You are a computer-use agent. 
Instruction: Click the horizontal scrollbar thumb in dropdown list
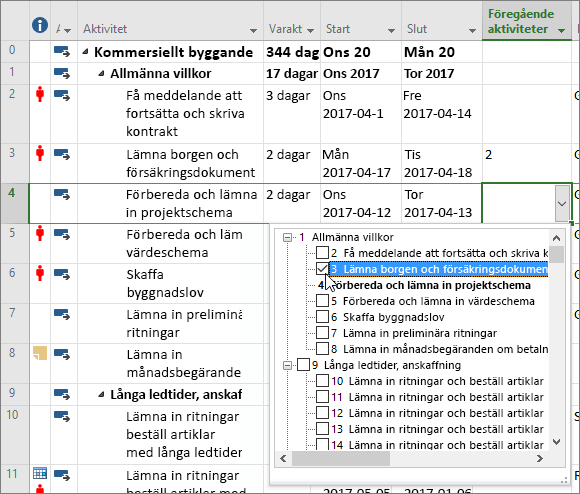tap(341, 459)
